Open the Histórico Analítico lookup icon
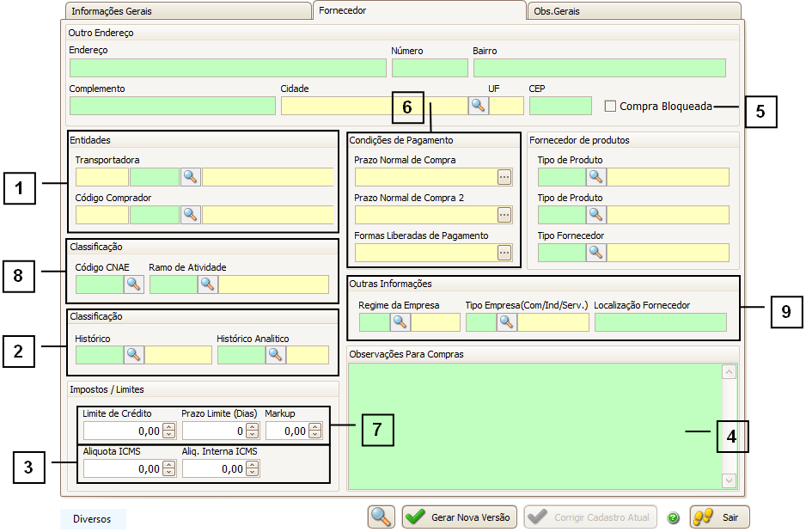This screenshot has height=532, width=806. 275,355
